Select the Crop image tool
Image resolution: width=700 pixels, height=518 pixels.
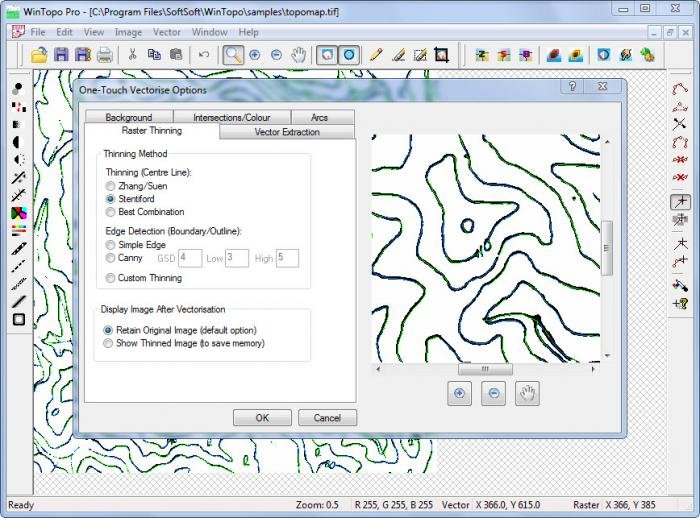pyautogui.click(x=442, y=55)
